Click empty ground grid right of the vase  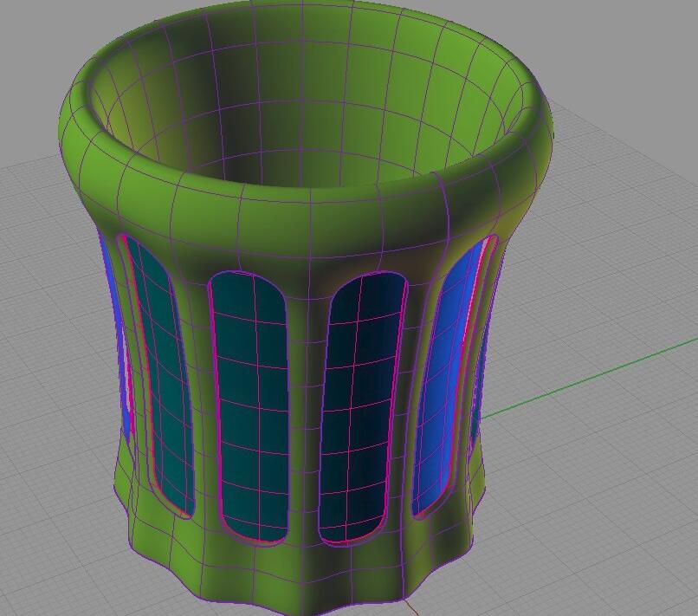coord(598,485)
